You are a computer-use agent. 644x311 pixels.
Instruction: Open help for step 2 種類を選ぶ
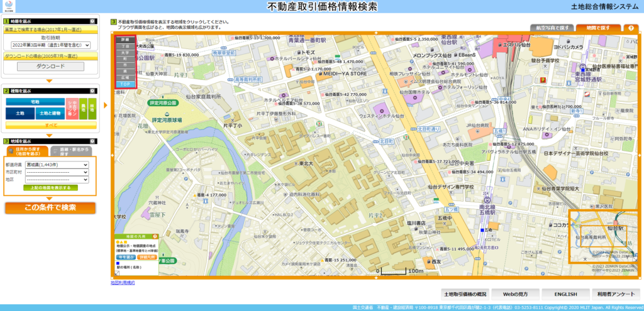coord(92,91)
